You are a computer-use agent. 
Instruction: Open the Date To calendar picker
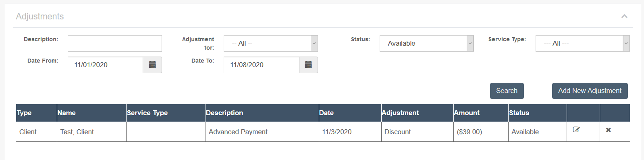coord(308,65)
